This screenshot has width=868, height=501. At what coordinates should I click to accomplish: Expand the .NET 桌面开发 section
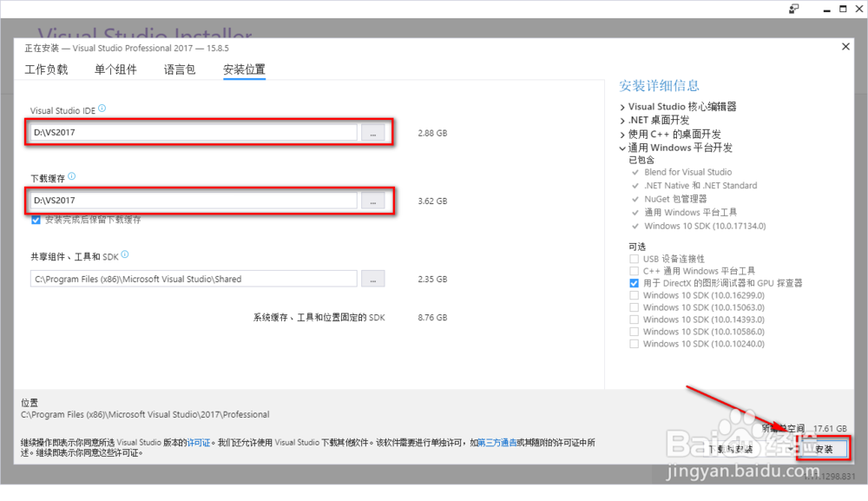[622, 121]
